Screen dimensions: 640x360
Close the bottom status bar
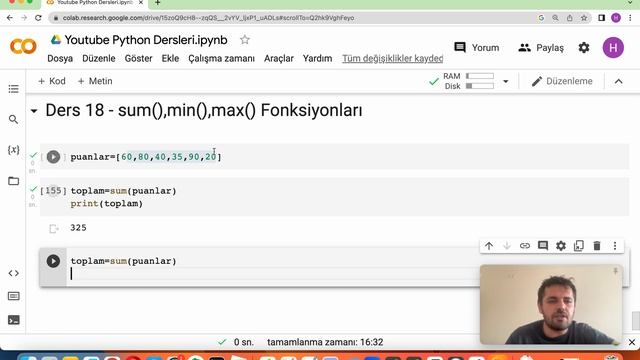tap(631, 342)
